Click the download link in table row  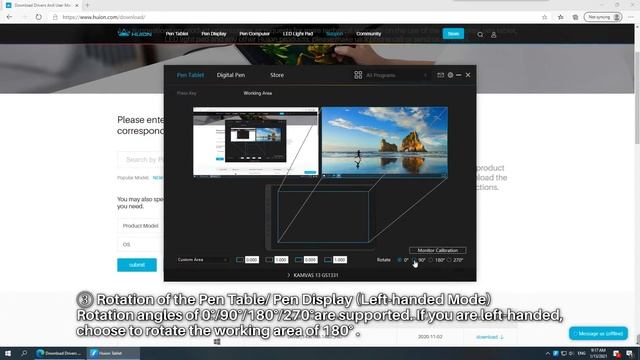489,337
